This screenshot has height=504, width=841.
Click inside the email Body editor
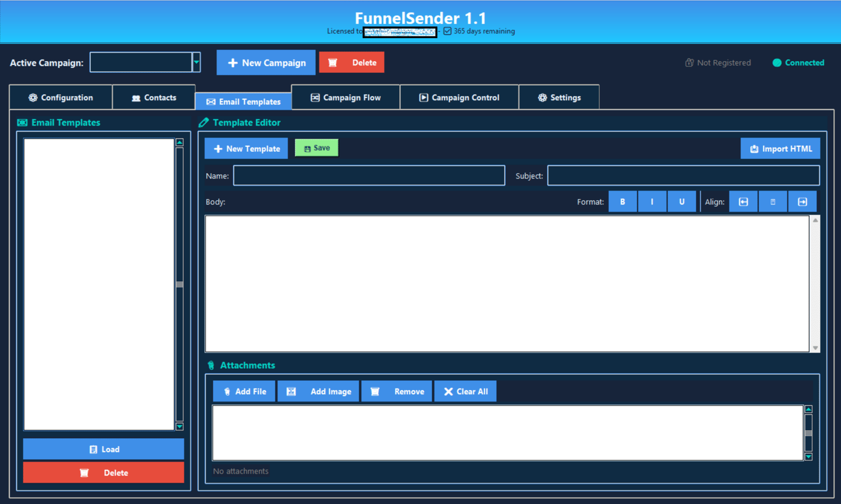coord(507,284)
